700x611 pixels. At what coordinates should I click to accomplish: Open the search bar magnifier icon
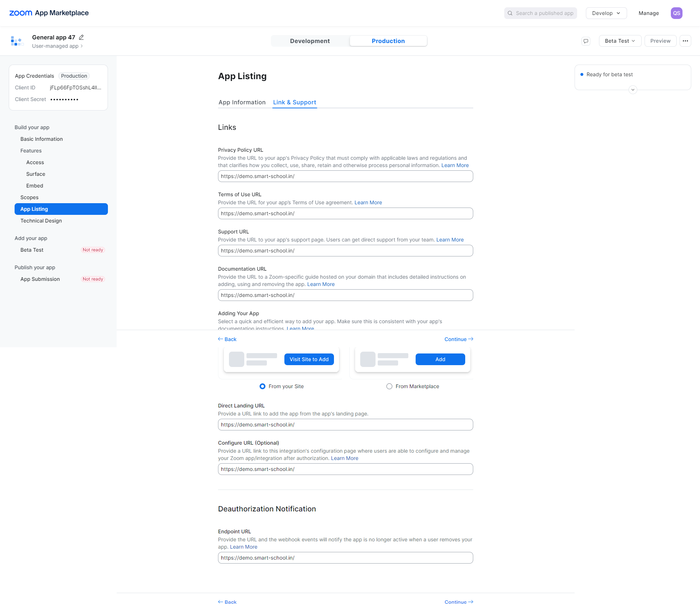[510, 13]
